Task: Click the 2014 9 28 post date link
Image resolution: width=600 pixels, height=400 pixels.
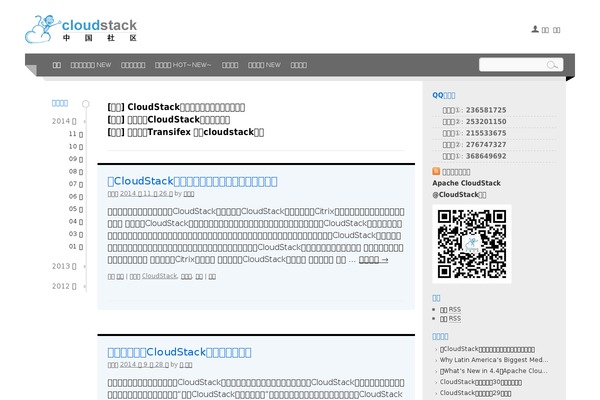Action: [x=144, y=365]
